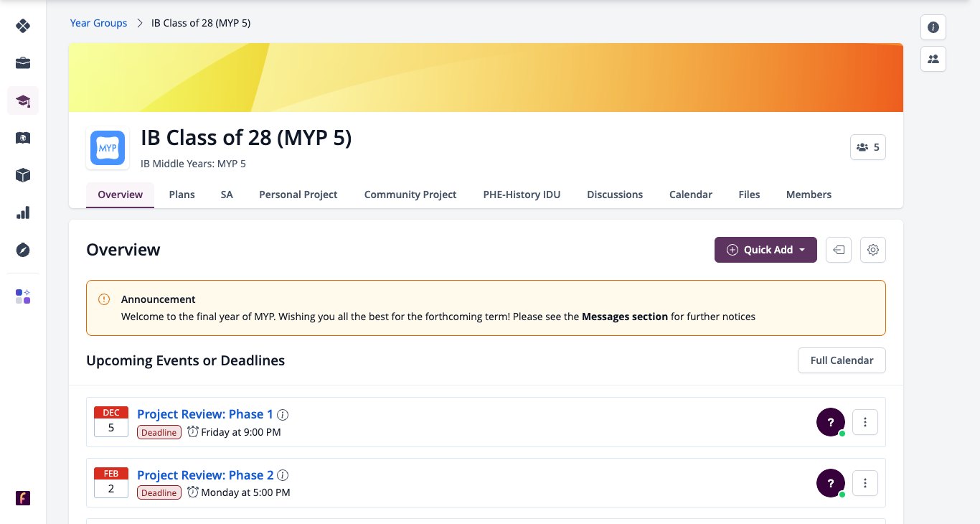This screenshot has width=980, height=524.
Task: Click the info icon at top right
Action: (933, 27)
